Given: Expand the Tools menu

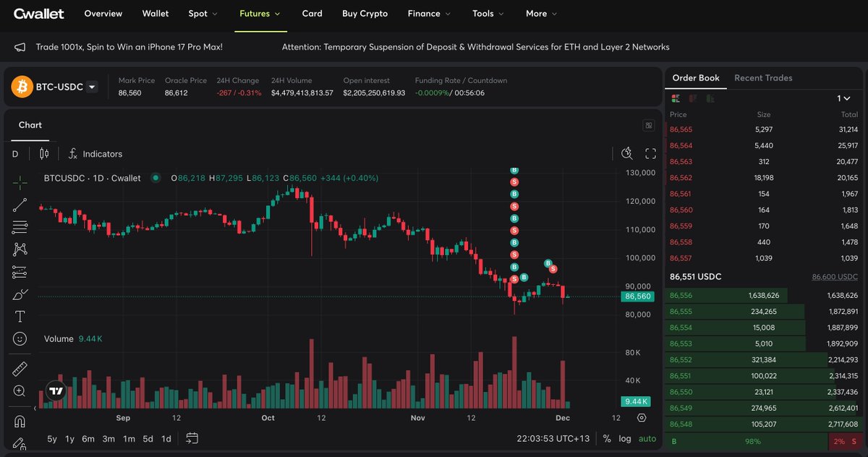Looking at the screenshot, I should click(488, 13).
